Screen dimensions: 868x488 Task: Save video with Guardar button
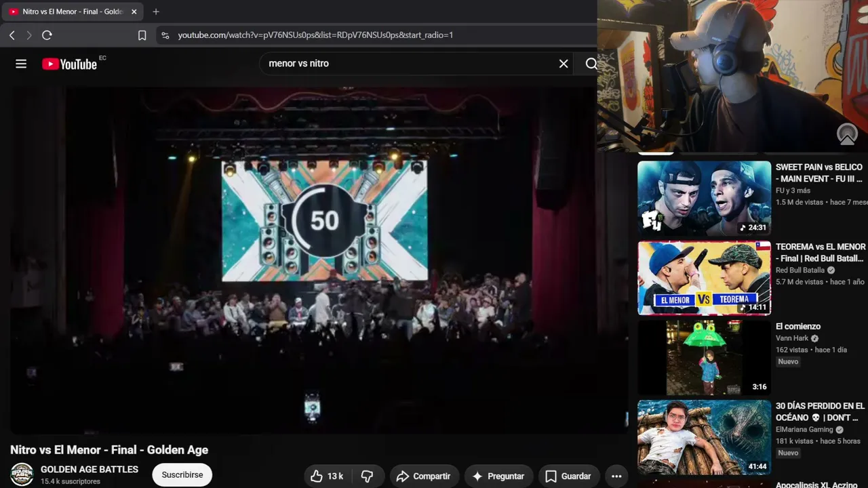point(568,476)
